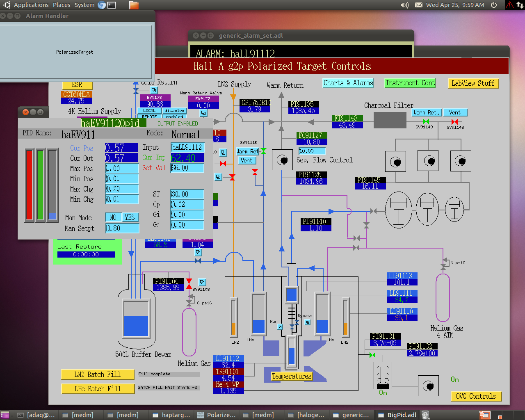Set EV9178 to REMOTE mode

tap(149, 116)
